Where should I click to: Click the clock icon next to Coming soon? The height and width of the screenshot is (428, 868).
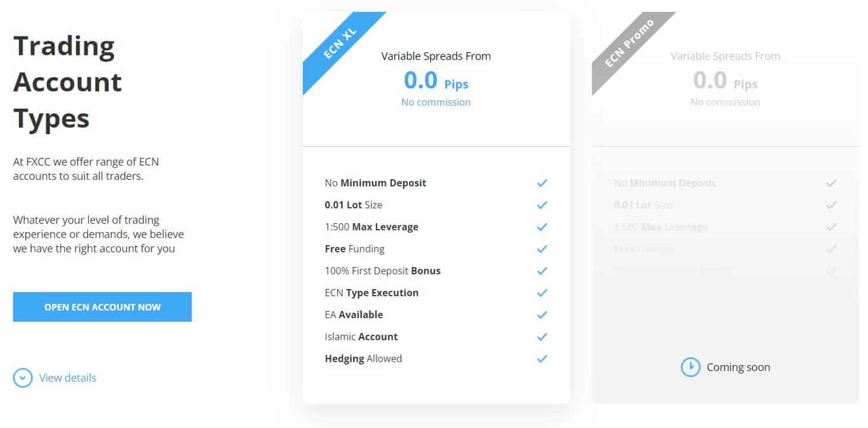690,367
